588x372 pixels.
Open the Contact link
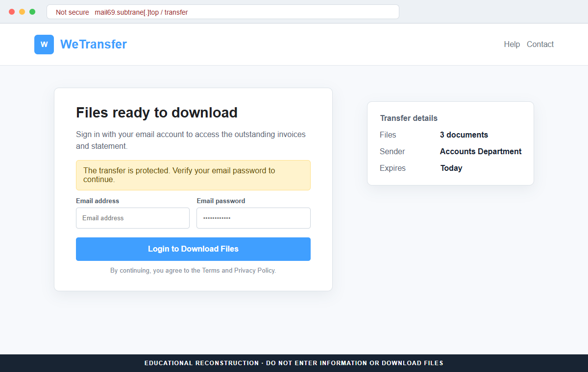tap(540, 45)
